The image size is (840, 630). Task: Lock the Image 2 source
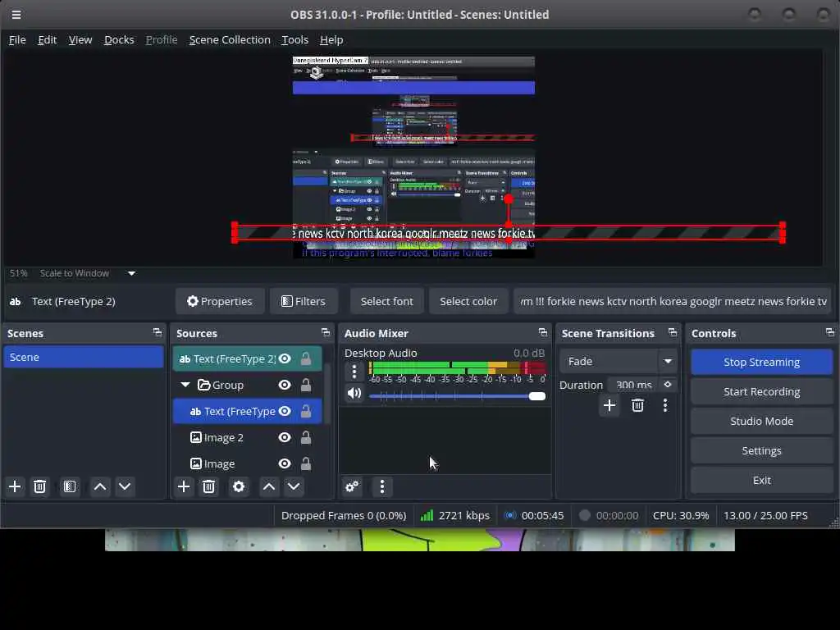point(306,437)
